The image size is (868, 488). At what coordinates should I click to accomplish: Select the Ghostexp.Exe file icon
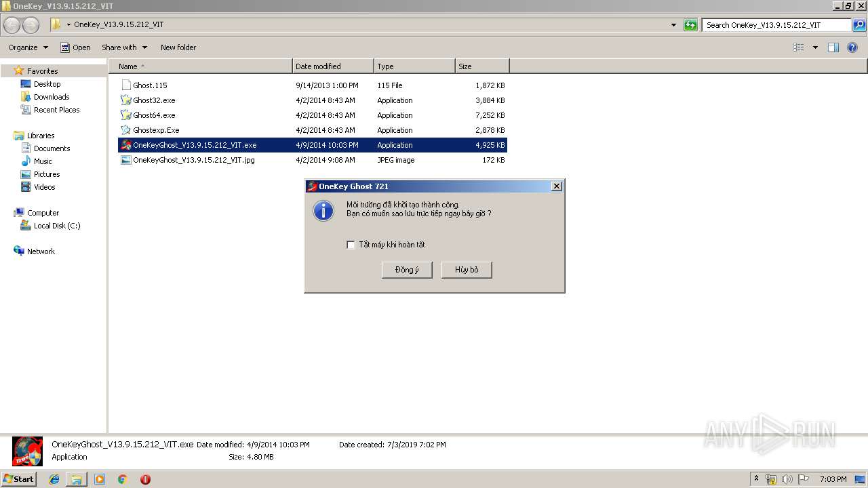(x=126, y=130)
